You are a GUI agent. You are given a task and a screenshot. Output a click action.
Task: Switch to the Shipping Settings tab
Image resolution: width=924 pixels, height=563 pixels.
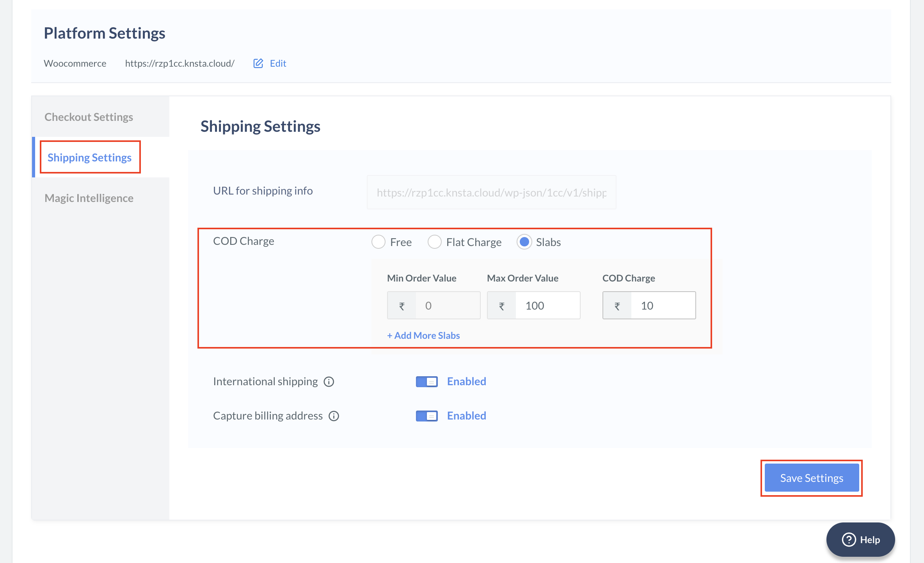click(x=89, y=157)
